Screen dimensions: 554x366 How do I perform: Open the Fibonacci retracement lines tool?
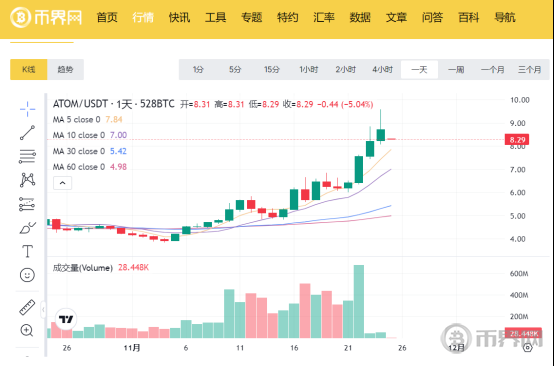[27, 156]
